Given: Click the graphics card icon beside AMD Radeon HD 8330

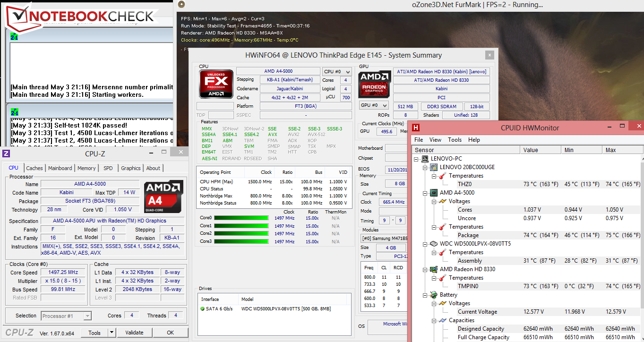Looking at the screenshot, I should [x=434, y=269].
